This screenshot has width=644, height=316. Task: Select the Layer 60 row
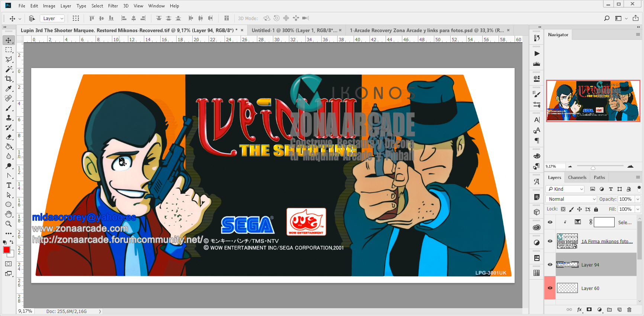pyautogui.click(x=596, y=288)
